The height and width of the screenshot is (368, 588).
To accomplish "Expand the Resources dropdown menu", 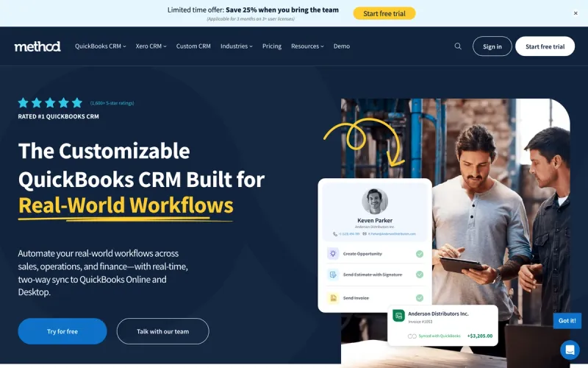I will click(307, 46).
